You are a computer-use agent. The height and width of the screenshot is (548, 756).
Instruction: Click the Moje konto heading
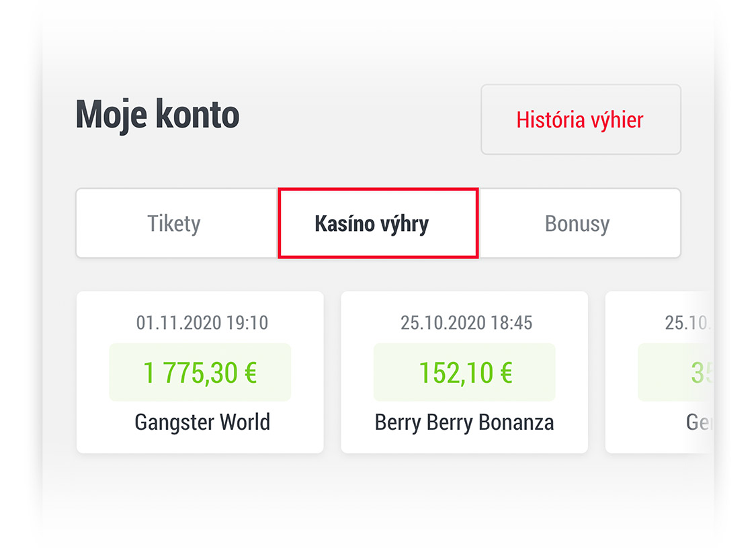157,114
